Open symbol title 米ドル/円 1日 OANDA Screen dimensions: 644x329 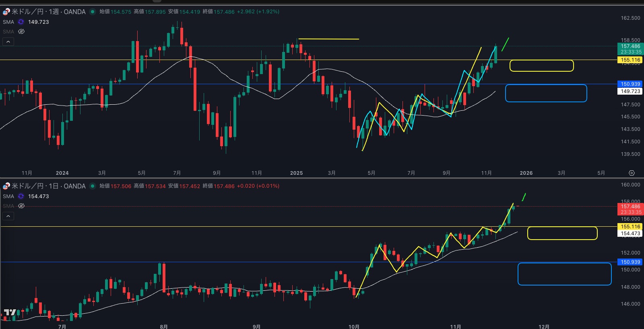click(x=48, y=186)
